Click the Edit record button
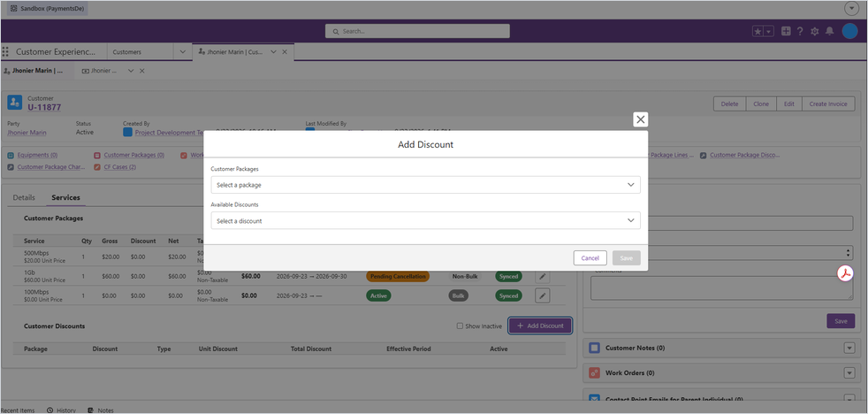The height and width of the screenshot is (414, 868). 788,103
